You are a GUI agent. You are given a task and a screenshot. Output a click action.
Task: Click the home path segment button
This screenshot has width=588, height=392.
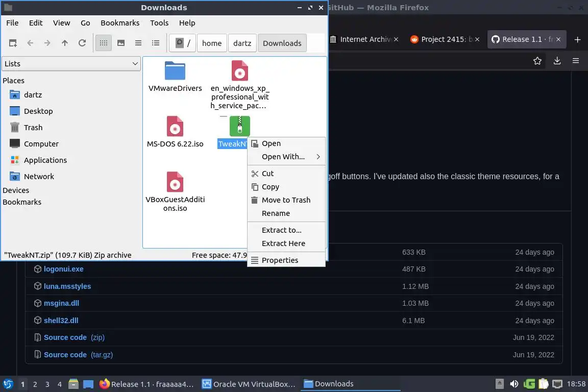tap(212, 43)
